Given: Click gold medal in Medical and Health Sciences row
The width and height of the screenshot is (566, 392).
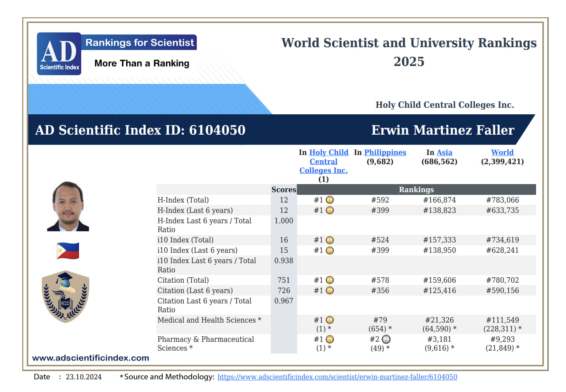Looking at the screenshot, I should tap(330, 320).
